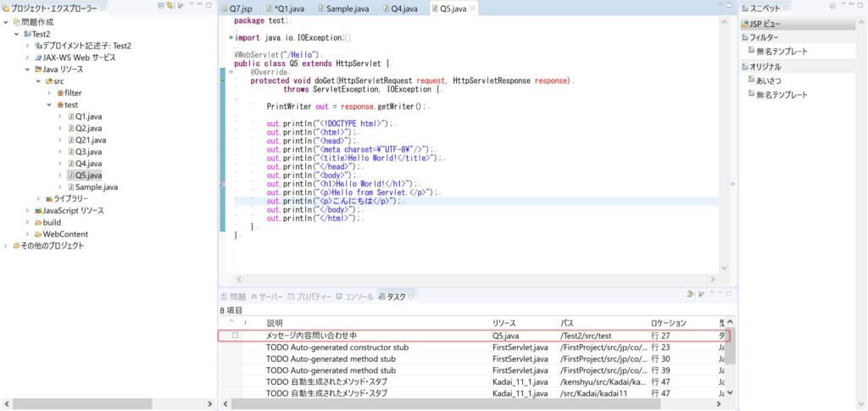Click the filter package icon
868x411 pixels.
click(60, 93)
